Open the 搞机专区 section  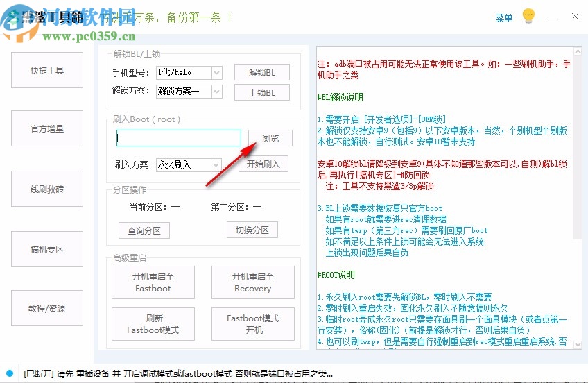tap(47, 249)
